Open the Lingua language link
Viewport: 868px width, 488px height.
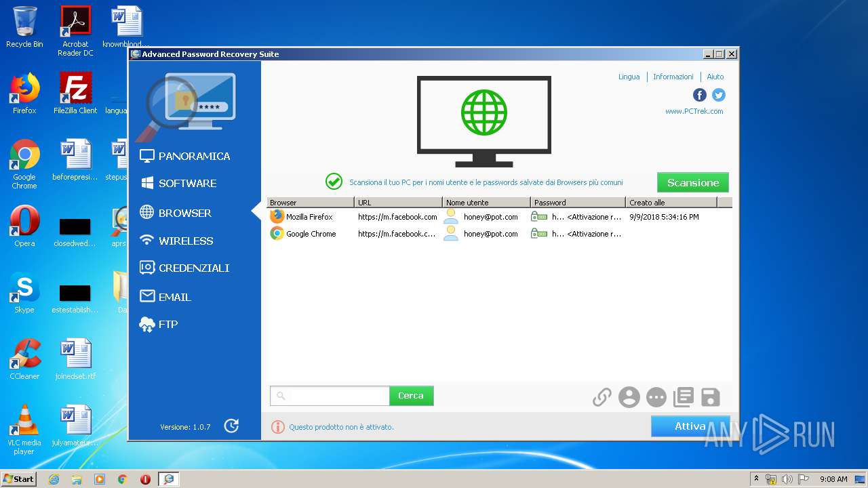click(x=629, y=77)
